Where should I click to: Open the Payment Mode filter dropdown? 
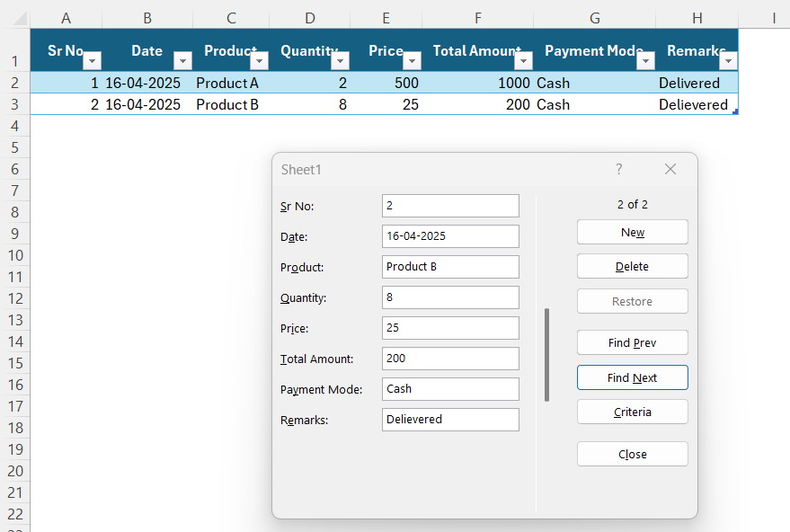pos(645,61)
